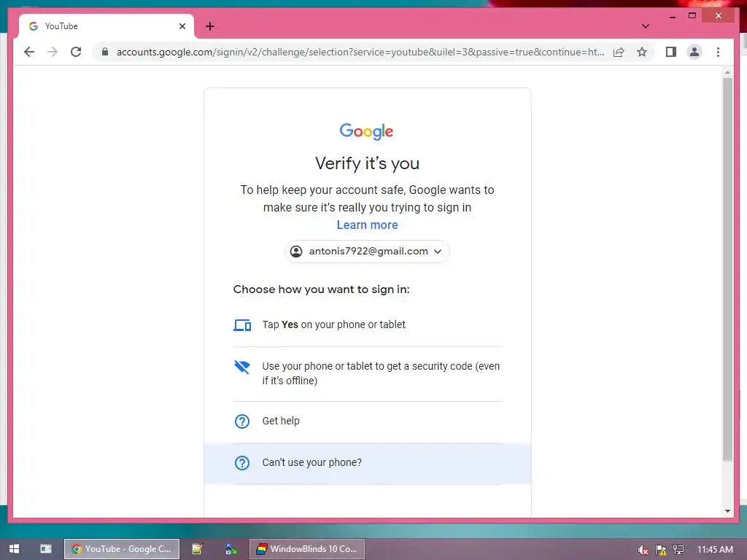The height and width of the screenshot is (560, 747).
Task: Click the muted volume tray icon
Action: click(x=643, y=550)
